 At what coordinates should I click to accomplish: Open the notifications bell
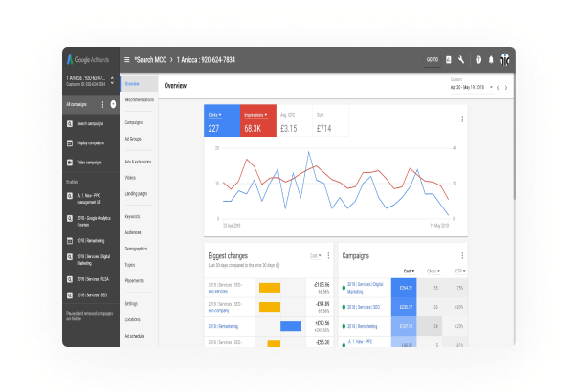(491, 59)
